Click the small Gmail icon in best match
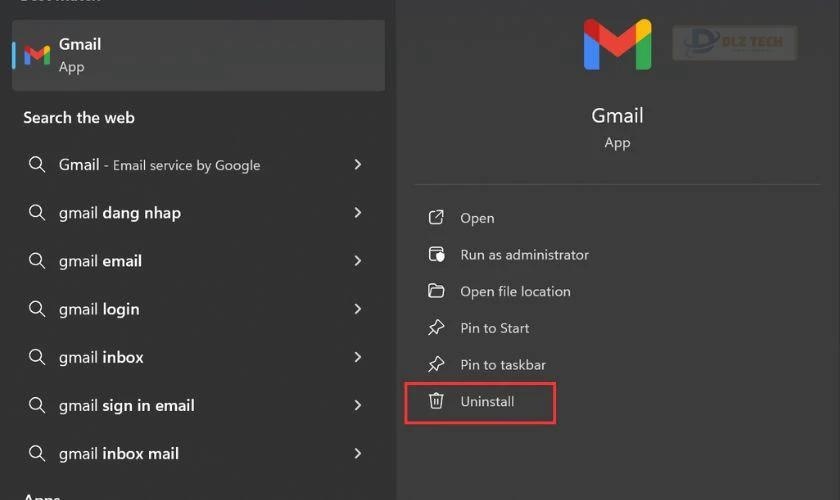Image resolution: width=840 pixels, height=500 pixels. tap(37, 55)
